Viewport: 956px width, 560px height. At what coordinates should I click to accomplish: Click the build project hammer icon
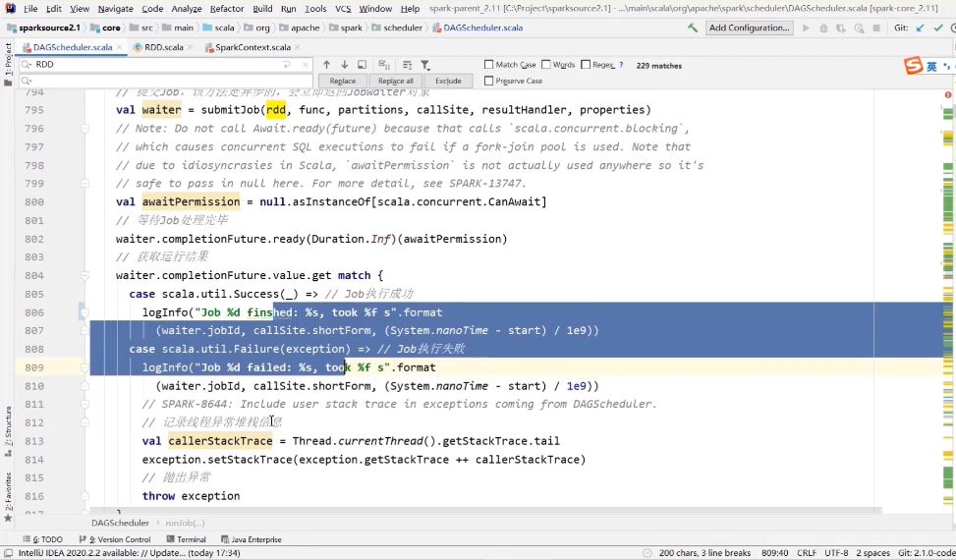(693, 28)
